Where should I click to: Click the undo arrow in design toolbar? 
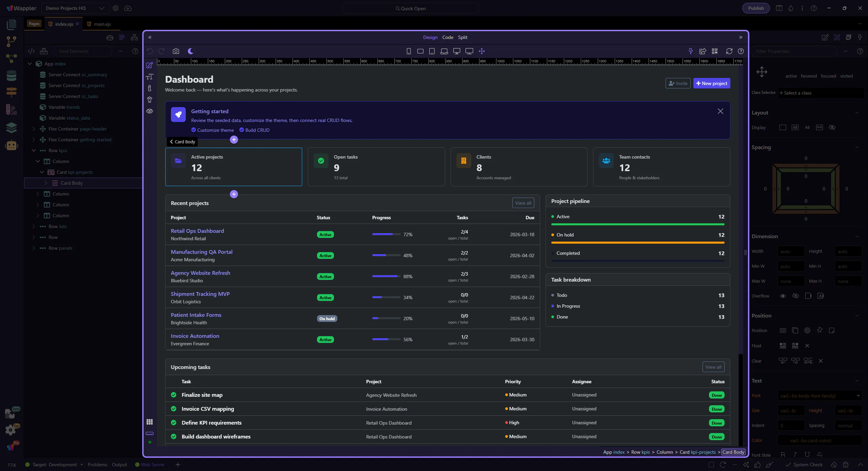point(150,51)
